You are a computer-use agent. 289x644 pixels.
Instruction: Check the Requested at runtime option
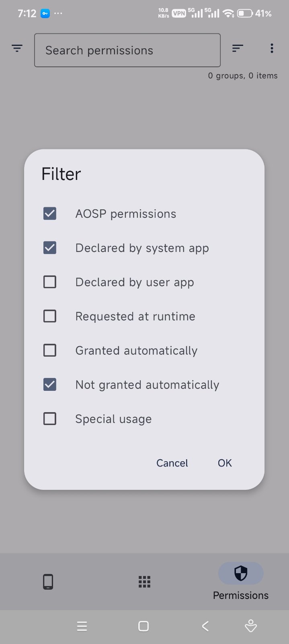click(50, 316)
